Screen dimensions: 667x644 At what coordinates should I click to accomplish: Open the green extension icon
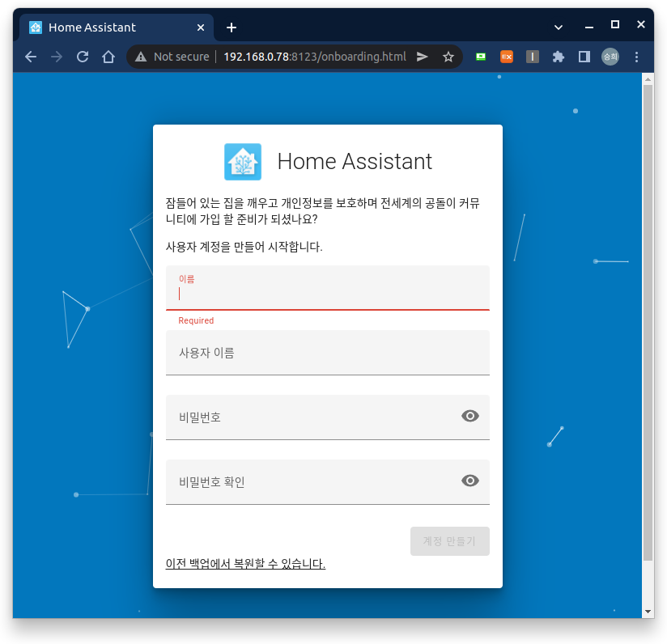pyautogui.click(x=481, y=57)
